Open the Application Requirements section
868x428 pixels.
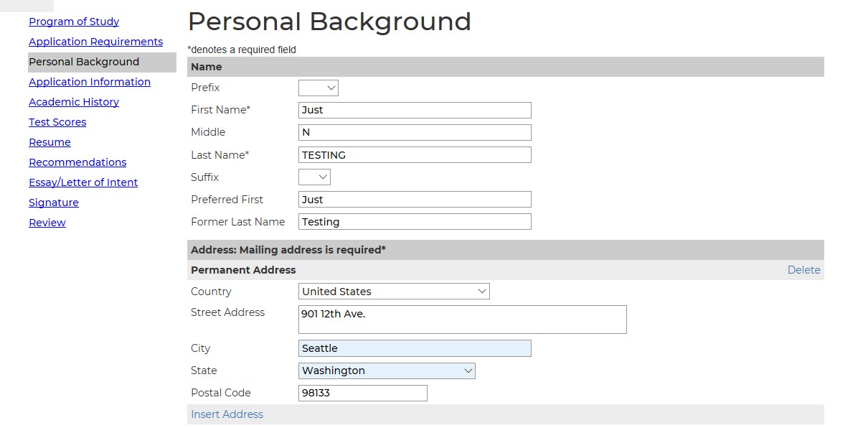point(95,42)
